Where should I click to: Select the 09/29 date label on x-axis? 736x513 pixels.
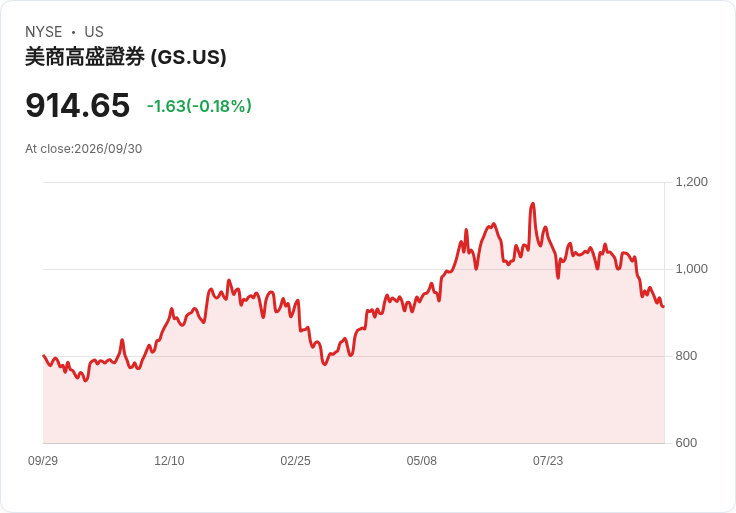tap(43, 461)
